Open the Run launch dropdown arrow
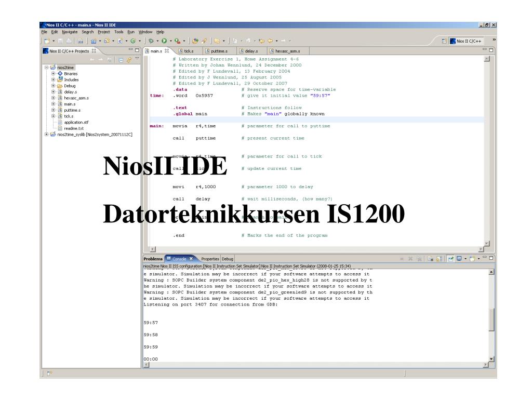532x399 pixels. pyautogui.click(x=170, y=41)
